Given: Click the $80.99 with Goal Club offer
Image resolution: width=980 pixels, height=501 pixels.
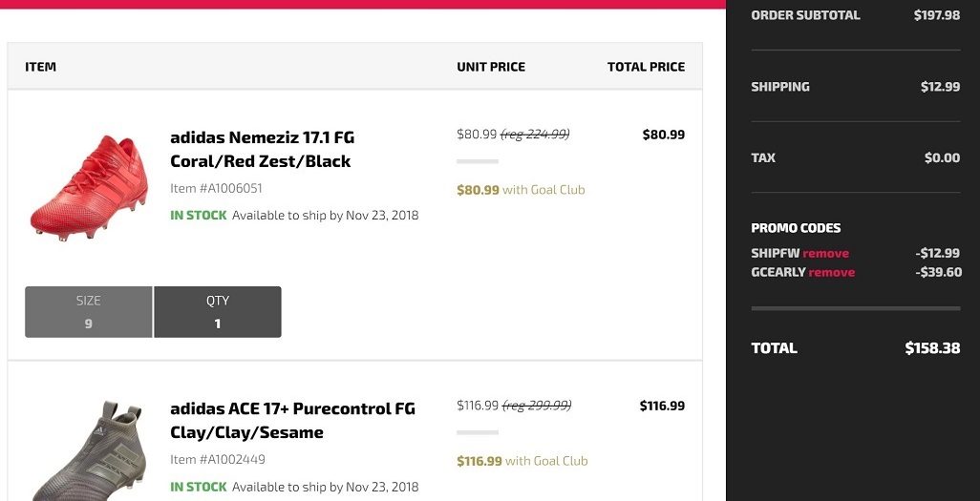Looking at the screenshot, I should tap(521, 190).
